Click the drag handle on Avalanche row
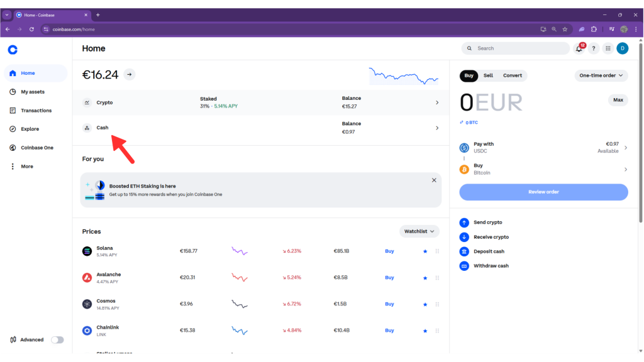The image size is (644, 362). pyautogui.click(x=438, y=278)
